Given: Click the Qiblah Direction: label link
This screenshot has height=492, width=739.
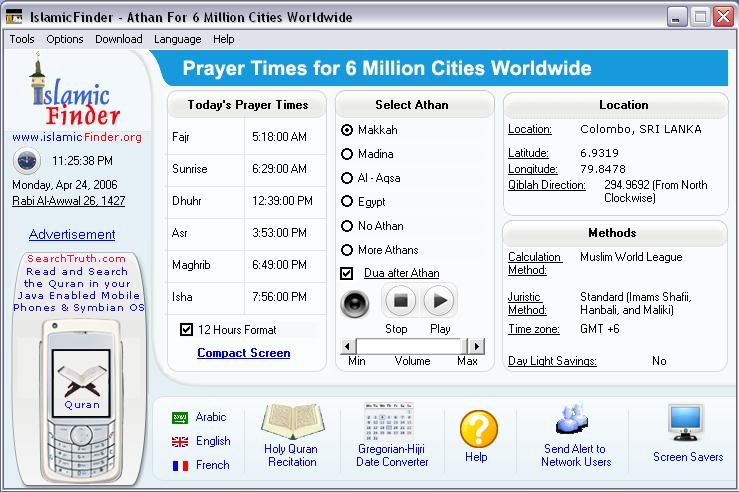Looking at the screenshot, I should 547,185.
